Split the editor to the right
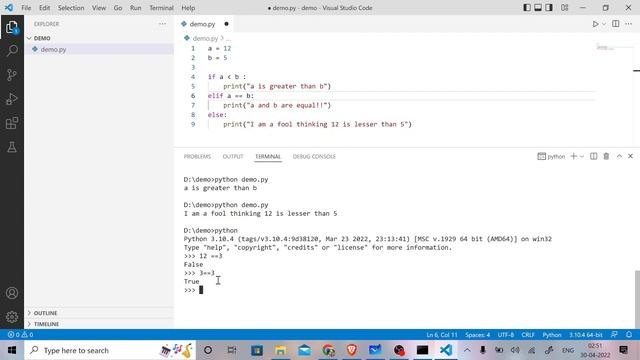 click(616, 24)
